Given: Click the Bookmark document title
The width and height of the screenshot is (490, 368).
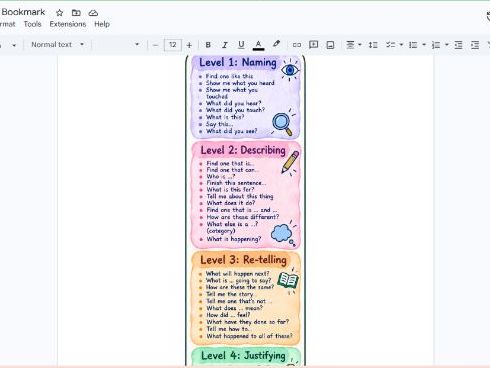Looking at the screenshot, I should [x=23, y=12].
